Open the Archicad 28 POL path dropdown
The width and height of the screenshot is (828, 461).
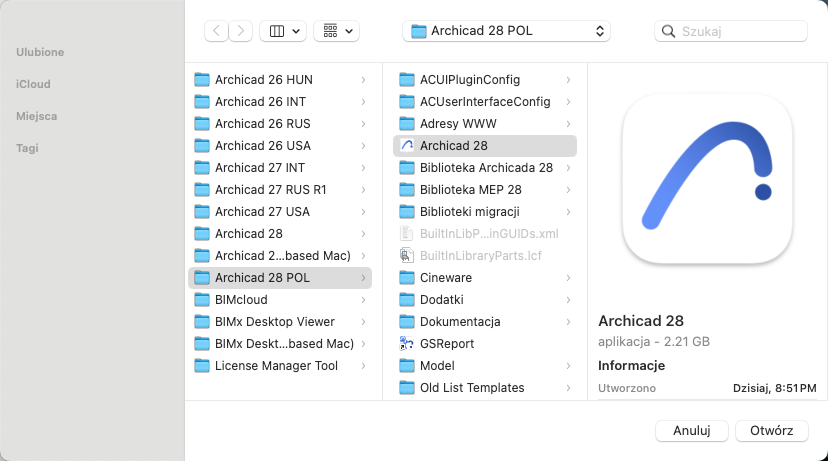click(x=506, y=31)
